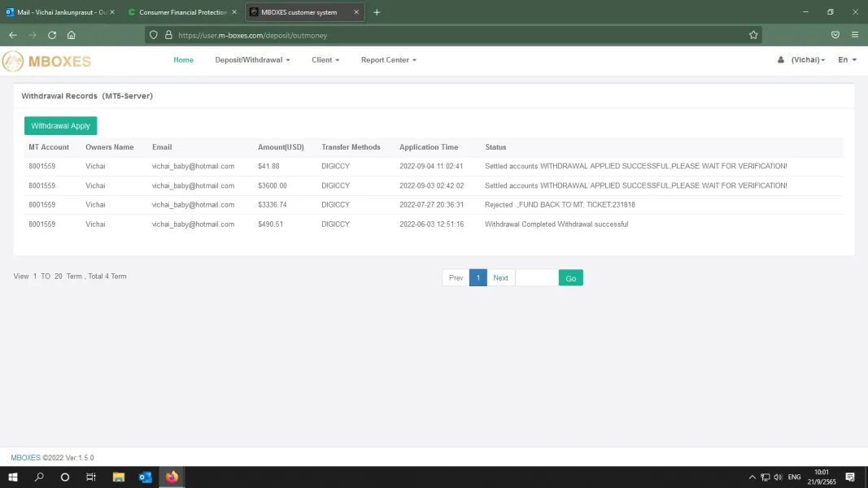This screenshot has height=488, width=868.
Task: Expand the Deposit/Withdrawal dropdown menu
Action: click(252, 59)
